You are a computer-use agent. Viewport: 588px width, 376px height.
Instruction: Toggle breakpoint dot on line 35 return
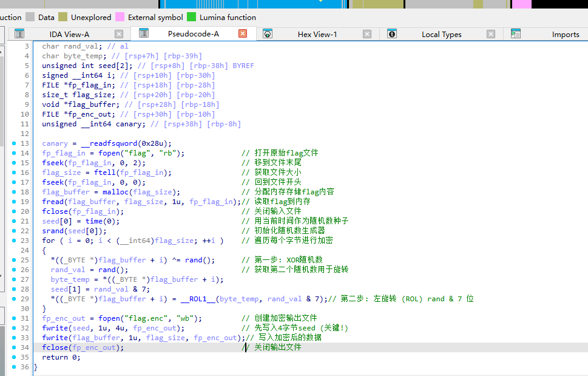click(15, 357)
